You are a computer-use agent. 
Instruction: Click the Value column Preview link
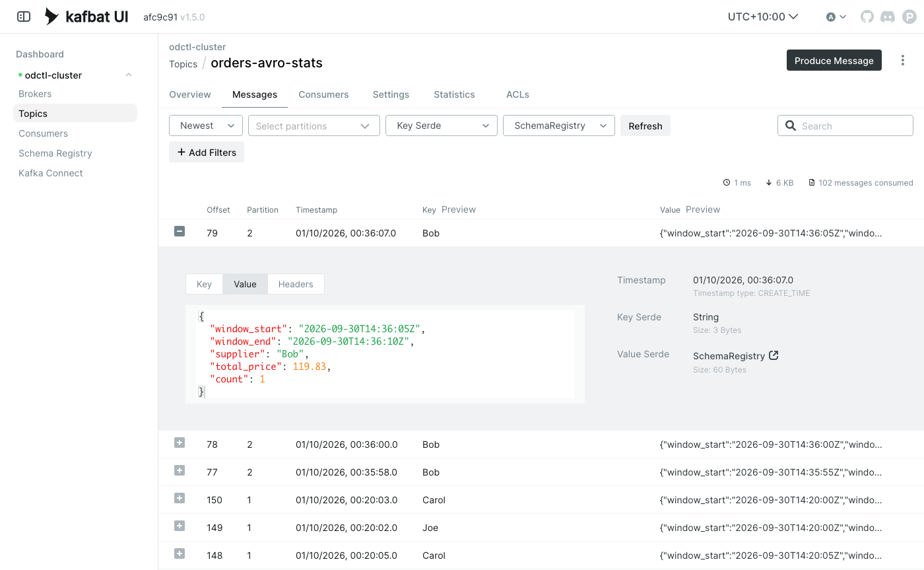703,209
